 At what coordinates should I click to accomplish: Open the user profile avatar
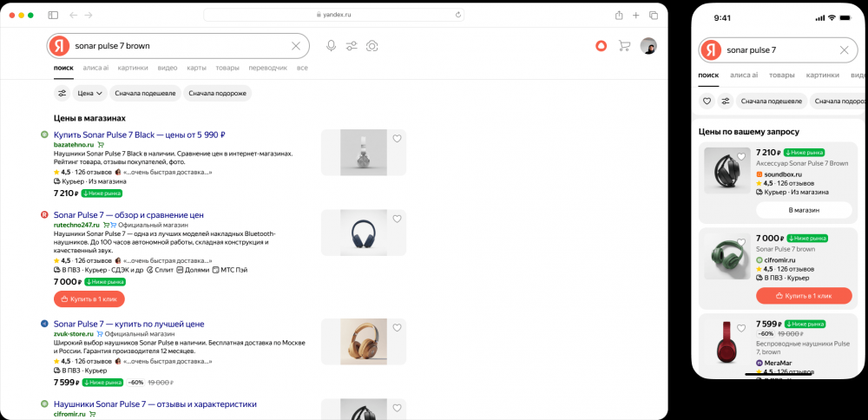(648, 46)
